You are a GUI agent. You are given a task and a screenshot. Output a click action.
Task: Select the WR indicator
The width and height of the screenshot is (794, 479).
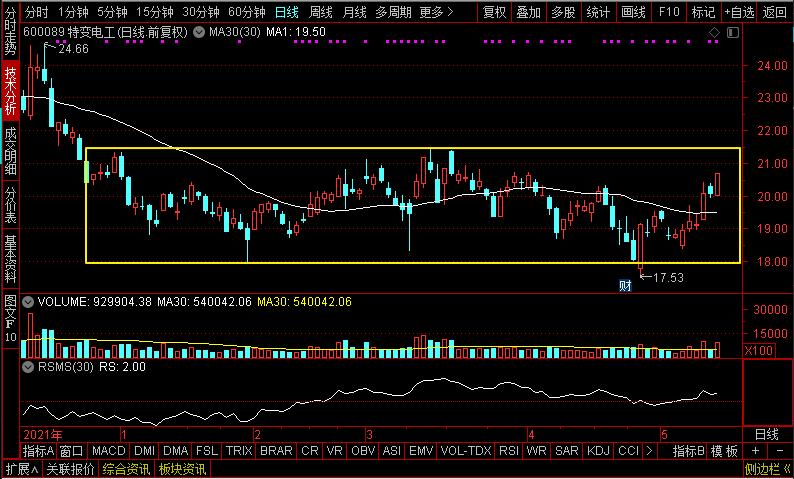537,451
